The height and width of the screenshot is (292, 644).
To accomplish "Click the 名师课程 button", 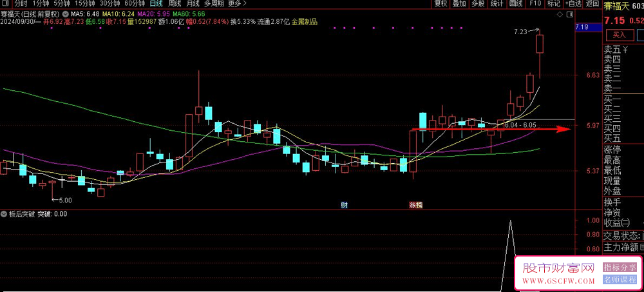I will coord(620,280).
